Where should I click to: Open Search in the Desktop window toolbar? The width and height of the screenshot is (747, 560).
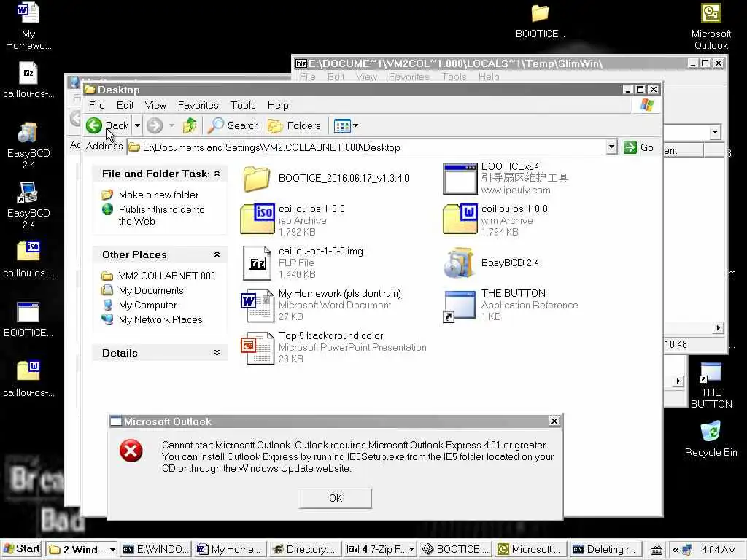[233, 125]
